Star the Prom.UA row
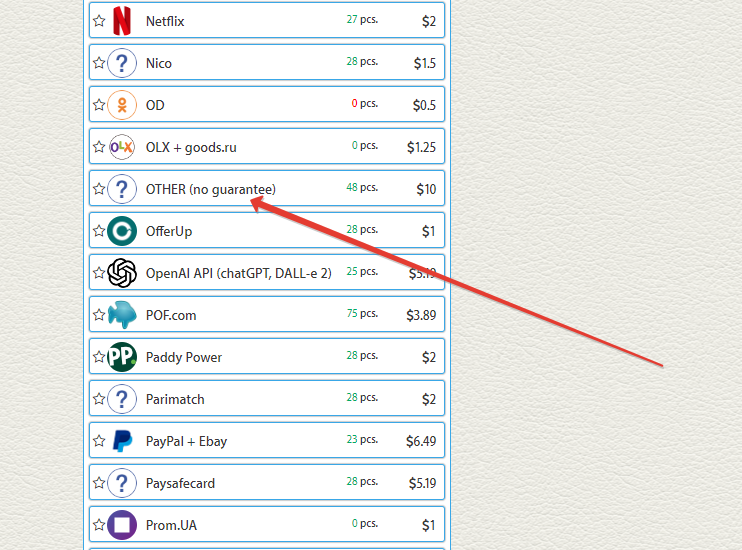This screenshot has height=550, width=742. click(x=99, y=524)
